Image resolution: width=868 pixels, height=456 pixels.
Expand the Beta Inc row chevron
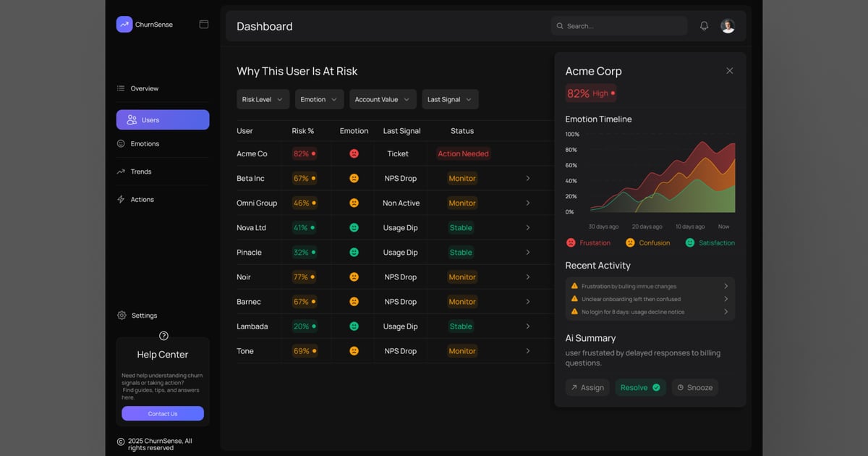pyautogui.click(x=528, y=178)
